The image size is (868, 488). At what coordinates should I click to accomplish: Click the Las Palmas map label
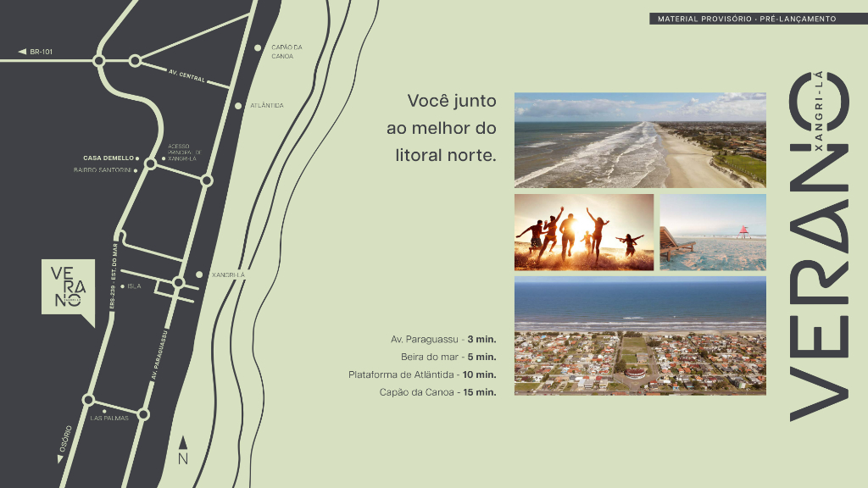click(109, 419)
